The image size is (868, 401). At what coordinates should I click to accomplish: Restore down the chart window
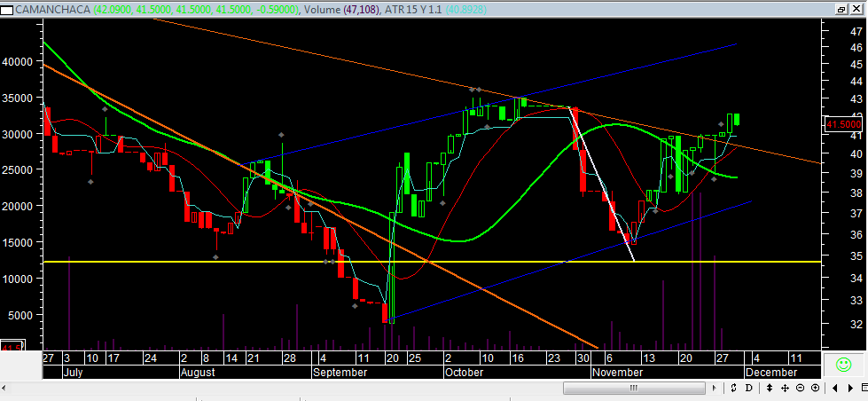point(841,10)
